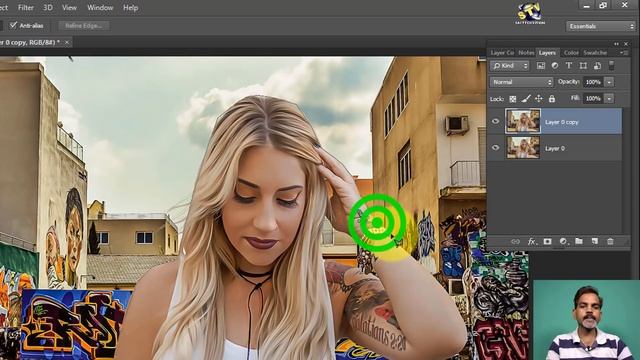Create new fill or adjustment layer
The width and height of the screenshot is (640, 360).
point(563,242)
